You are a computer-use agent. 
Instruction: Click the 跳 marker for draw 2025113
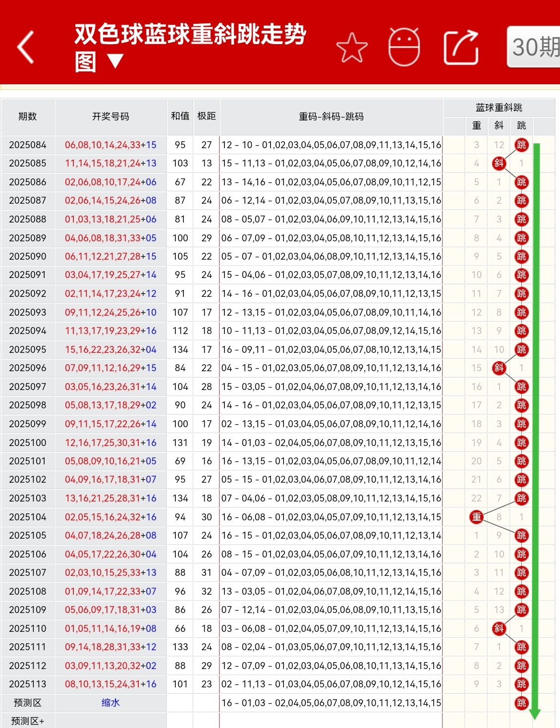point(521,684)
